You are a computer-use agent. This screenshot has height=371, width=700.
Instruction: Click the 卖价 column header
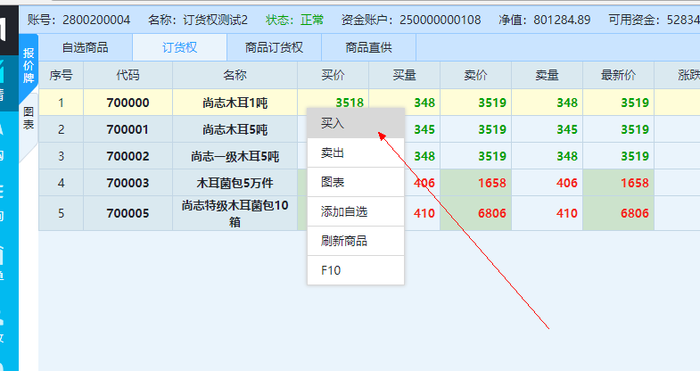click(x=476, y=75)
